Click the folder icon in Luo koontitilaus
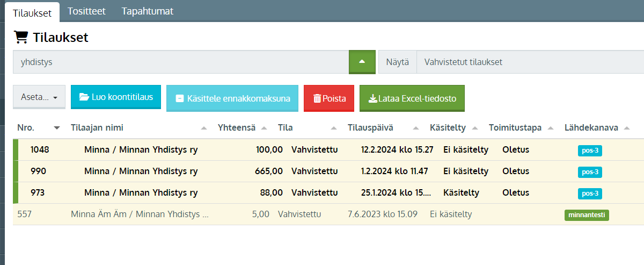Screen dimensions: 644x265 click(x=84, y=97)
